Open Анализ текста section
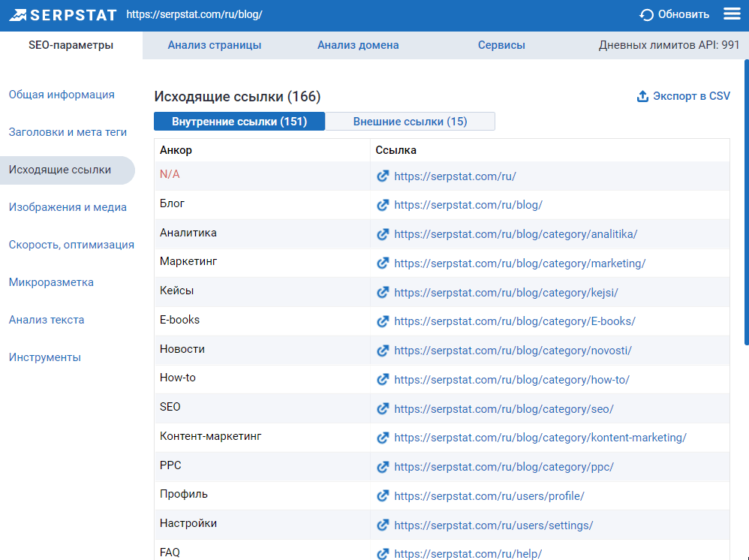The image size is (749, 560). point(47,320)
